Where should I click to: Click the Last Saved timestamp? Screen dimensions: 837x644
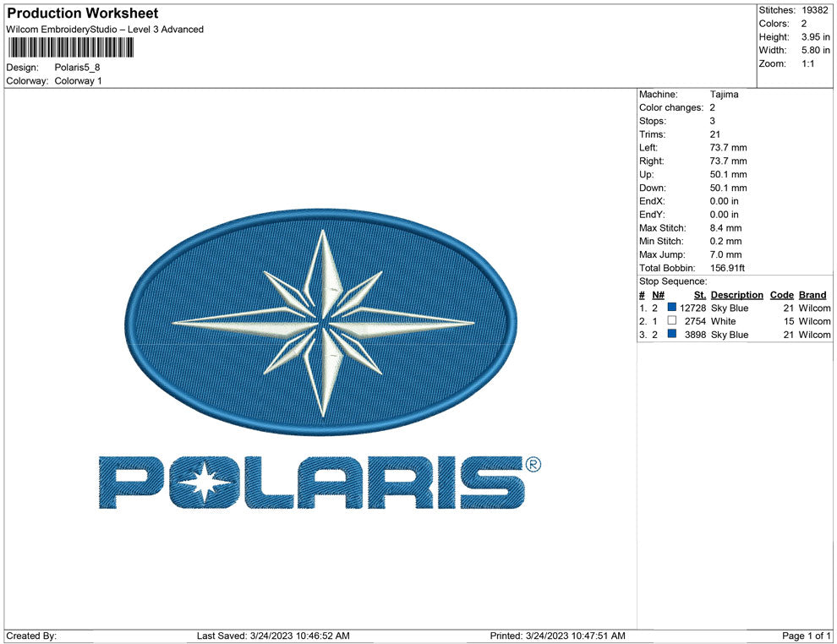[x=273, y=636]
